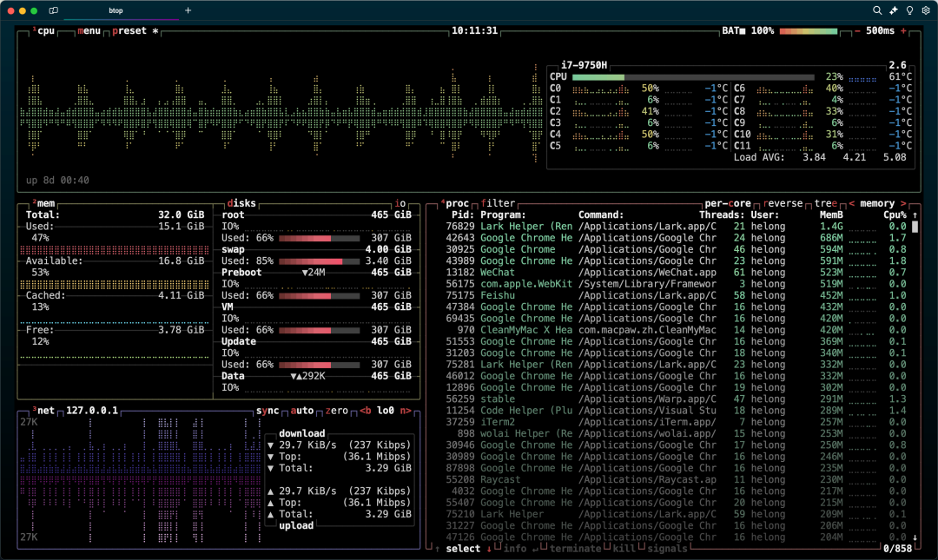Select next network interface after lo0
This screenshot has width=938, height=560.
[406, 411]
